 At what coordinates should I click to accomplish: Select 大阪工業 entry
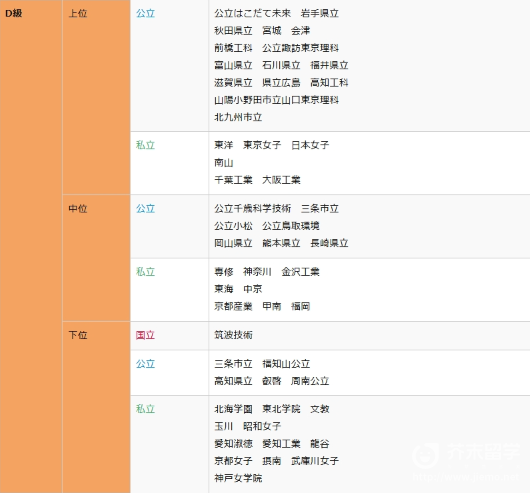(281, 180)
